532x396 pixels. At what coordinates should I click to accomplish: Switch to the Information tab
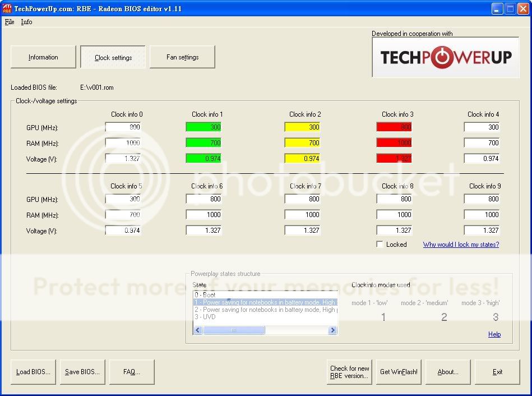click(x=43, y=57)
